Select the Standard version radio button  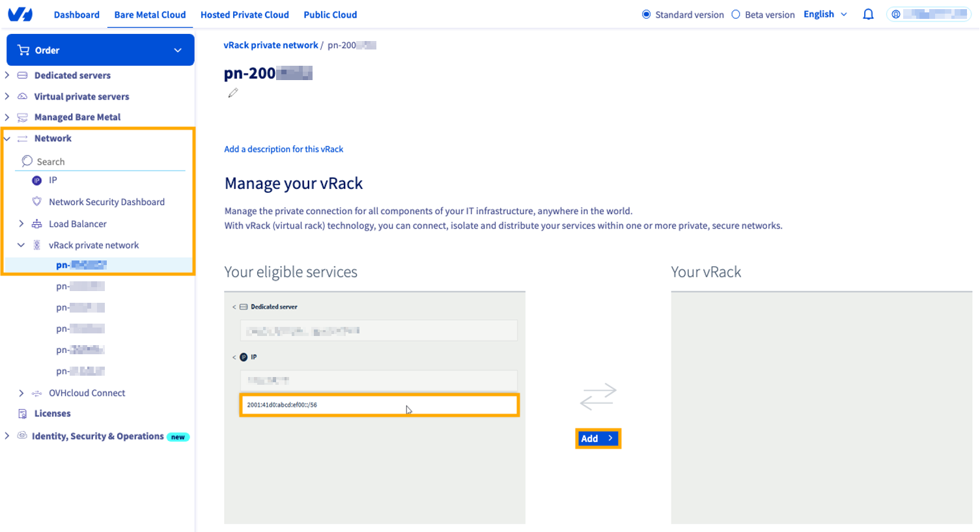coord(645,14)
